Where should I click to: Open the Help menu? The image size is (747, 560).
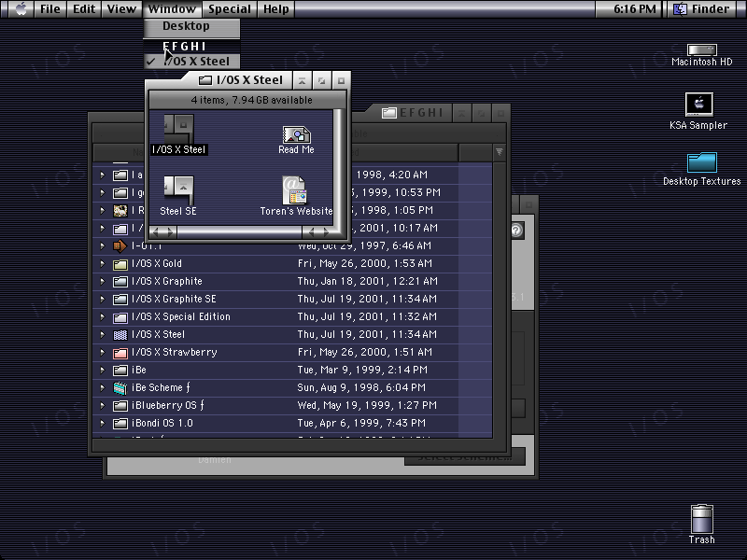(276, 9)
